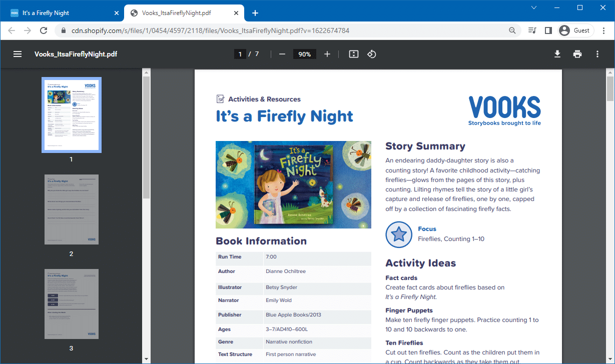Open the browser side panel icon
The height and width of the screenshot is (364, 615).
coord(548,30)
